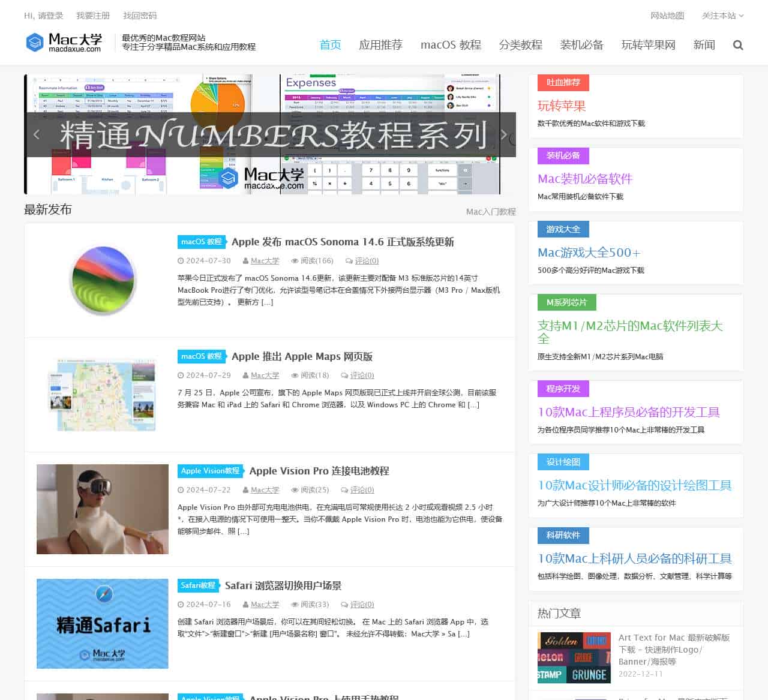Viewport: 768px width, 700px height.
Task: Click the 程序开发 purple label
Action: pos(563,389)
